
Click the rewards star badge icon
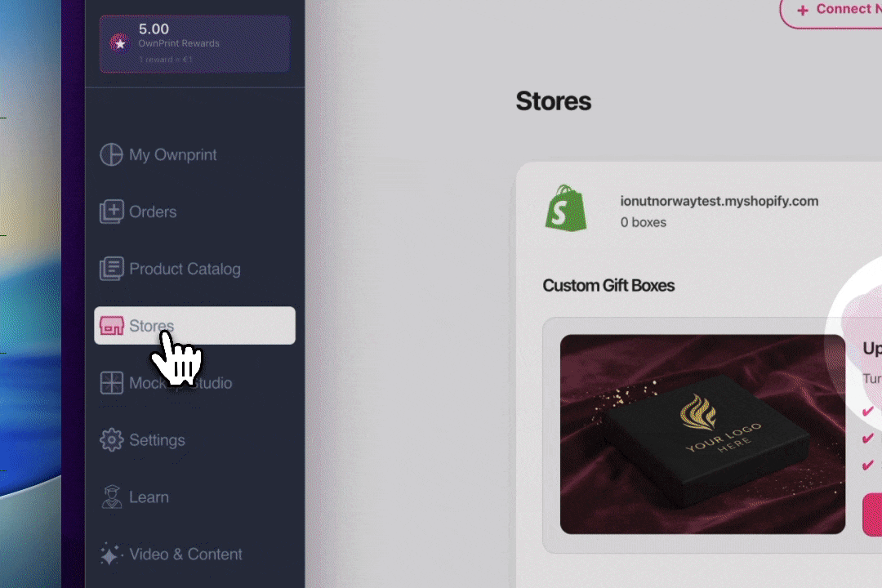(x=120, y=43)
